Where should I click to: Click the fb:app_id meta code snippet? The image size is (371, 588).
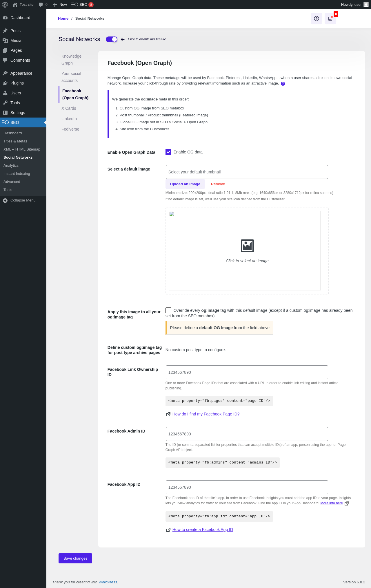(219, 516)
